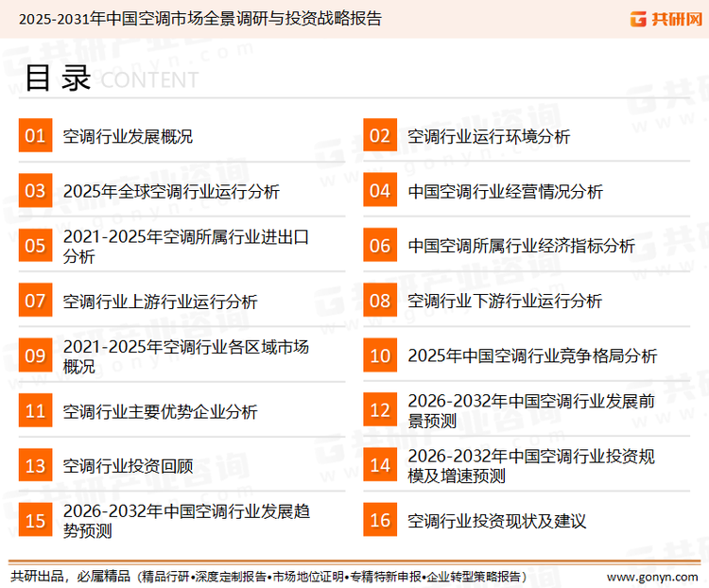Select chapter 空调行业投资回顾
Image resolution: width=709 pixels, height=588 pixels.
point(128,466)
